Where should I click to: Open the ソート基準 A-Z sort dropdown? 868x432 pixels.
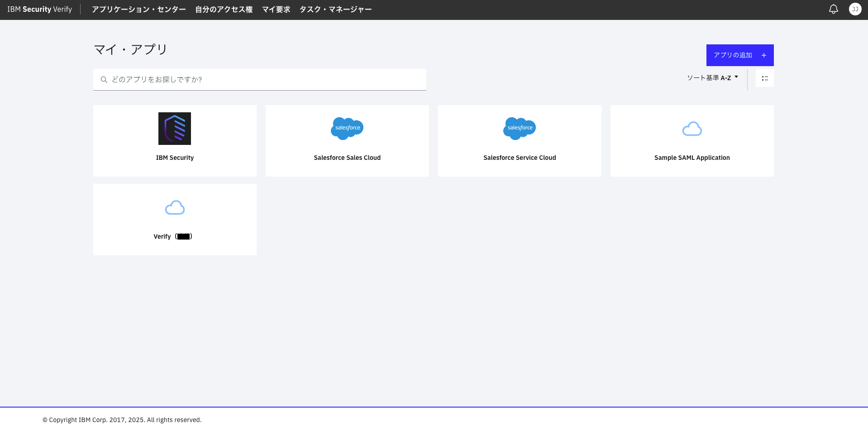[713, 78]
